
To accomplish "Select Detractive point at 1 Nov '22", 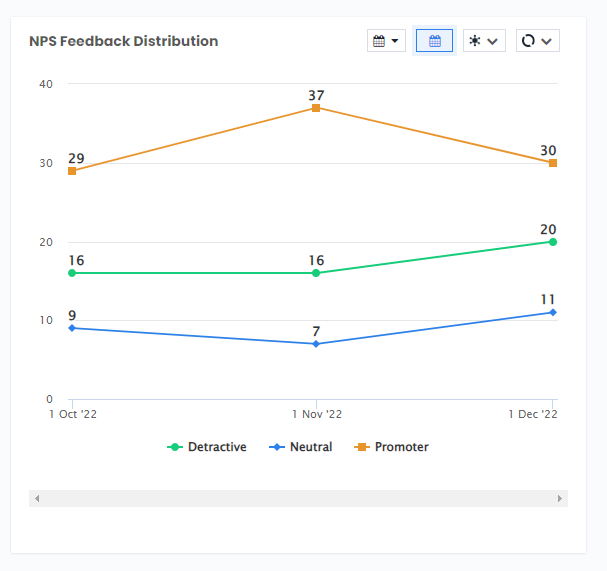I will (316, 273).
